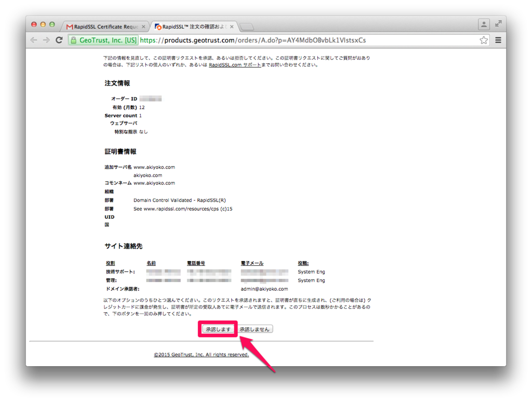Sort by the 名前 column header
The height and width of the screenshot is (402, 532).
[151, 263]
